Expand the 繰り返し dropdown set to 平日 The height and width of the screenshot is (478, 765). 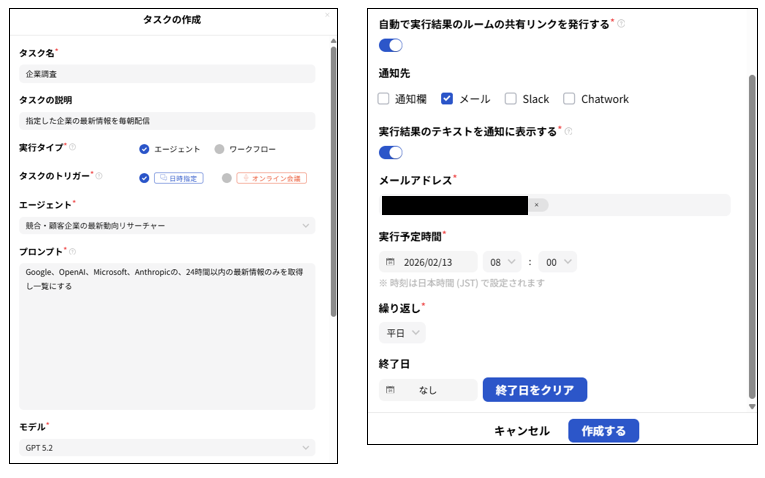pyautogui.click(x=402, y=333)
